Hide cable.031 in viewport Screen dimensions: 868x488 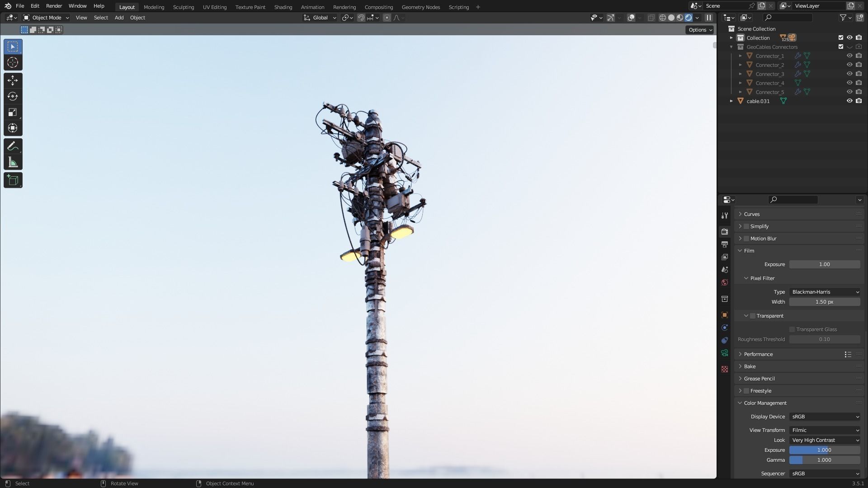pos(849,101)
